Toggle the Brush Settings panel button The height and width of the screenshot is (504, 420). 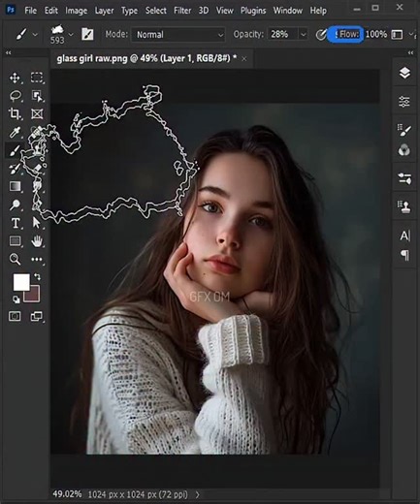pos(87,34)
